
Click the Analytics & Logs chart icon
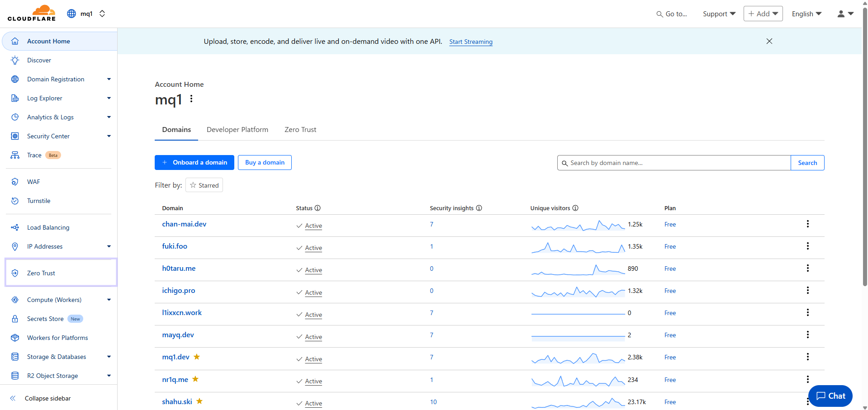point(15,117)
